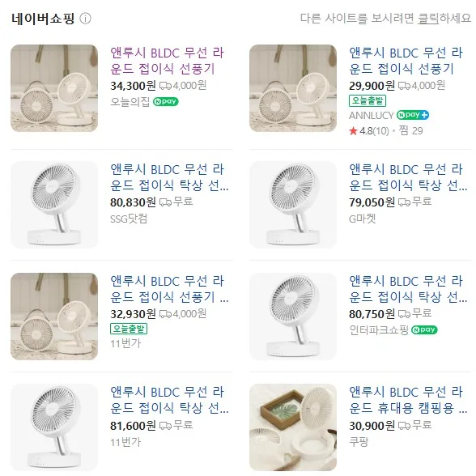476x476 pixels.
Task: Click the Npay plus badge next to ANNLUCY
Action: pos(413,115)
